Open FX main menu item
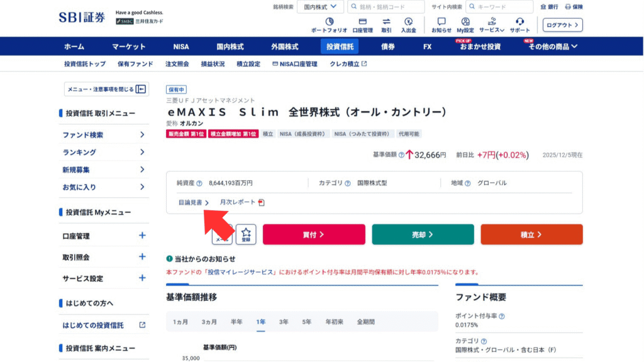The width and height of the screenshot is (644, 362). click(427, 47)
